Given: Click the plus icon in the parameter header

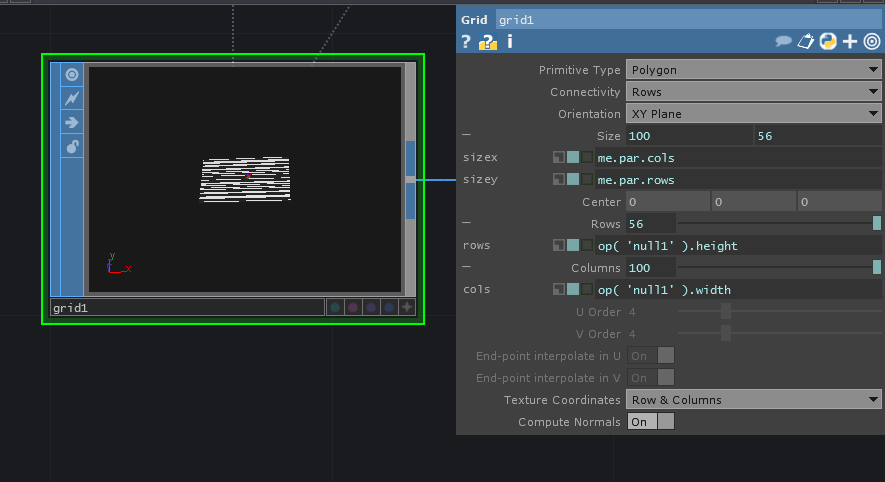Looking at the screenshot, I should tap(850, 41).
